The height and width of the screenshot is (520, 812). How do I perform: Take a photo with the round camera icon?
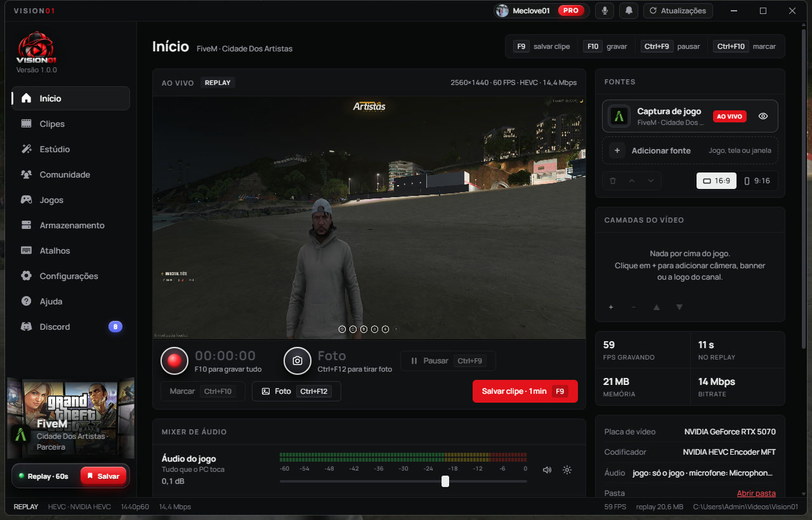click(x=298, y=361)
